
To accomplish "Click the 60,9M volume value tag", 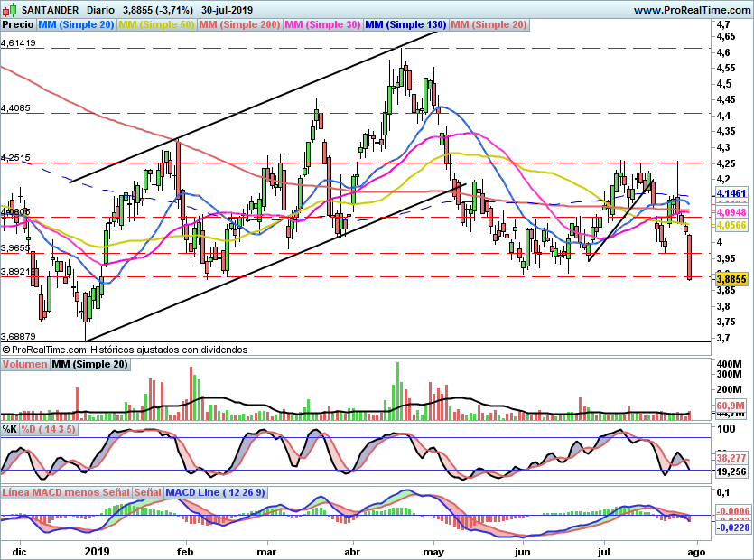I will tap(731, 406).
